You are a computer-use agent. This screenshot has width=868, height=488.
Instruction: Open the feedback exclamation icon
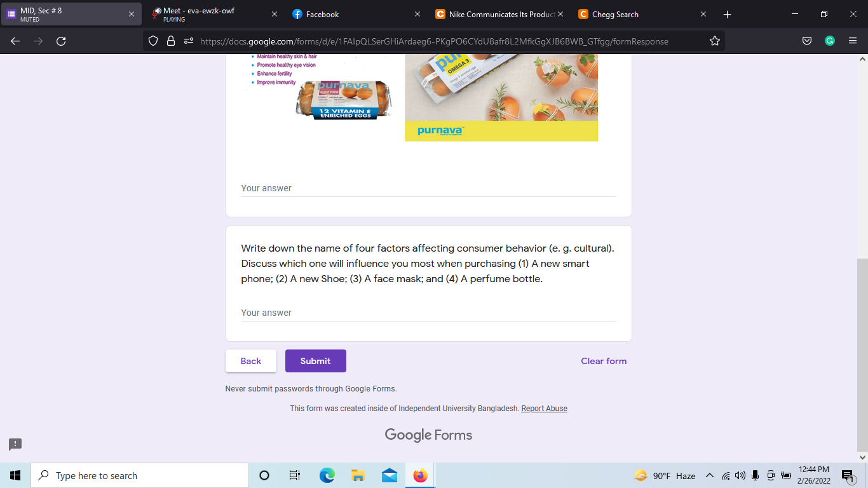15,445
